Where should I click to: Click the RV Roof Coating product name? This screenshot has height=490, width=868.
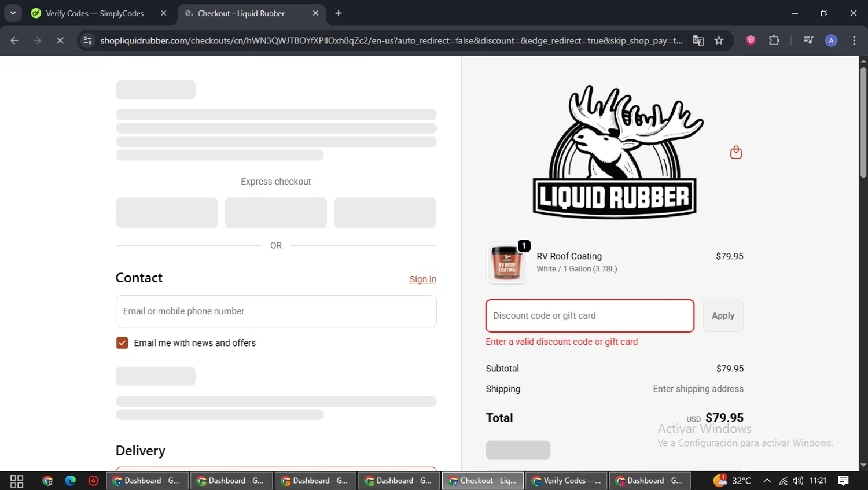569,256
